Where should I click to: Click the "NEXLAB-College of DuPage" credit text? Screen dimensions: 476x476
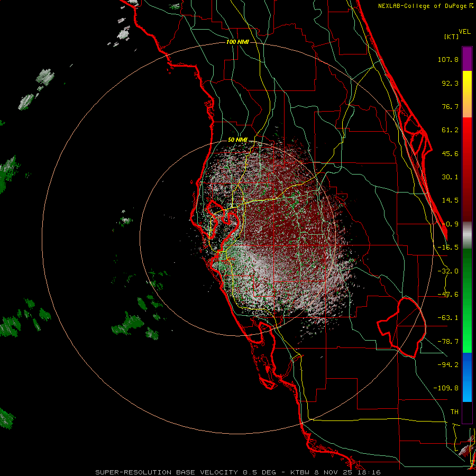click(x=423, y=6)
